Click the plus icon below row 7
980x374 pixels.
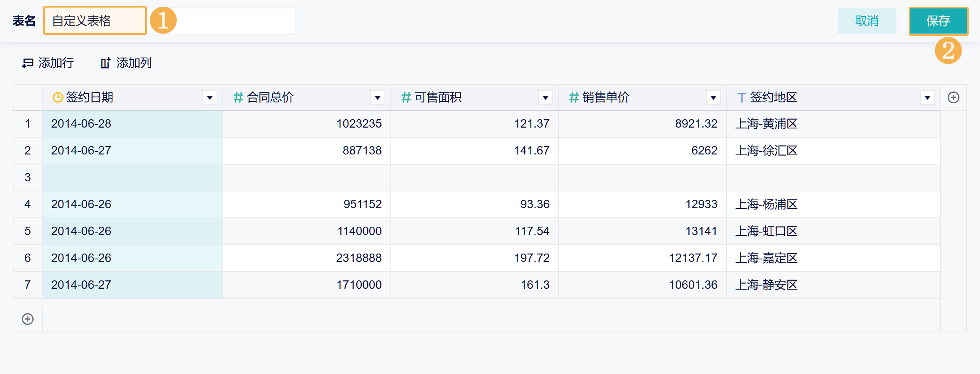pos(28,319)
